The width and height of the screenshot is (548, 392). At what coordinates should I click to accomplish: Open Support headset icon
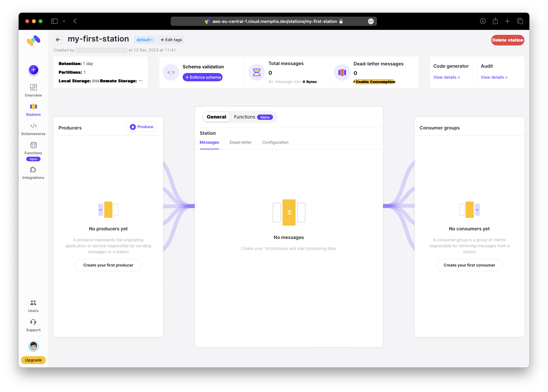(33, 325)
